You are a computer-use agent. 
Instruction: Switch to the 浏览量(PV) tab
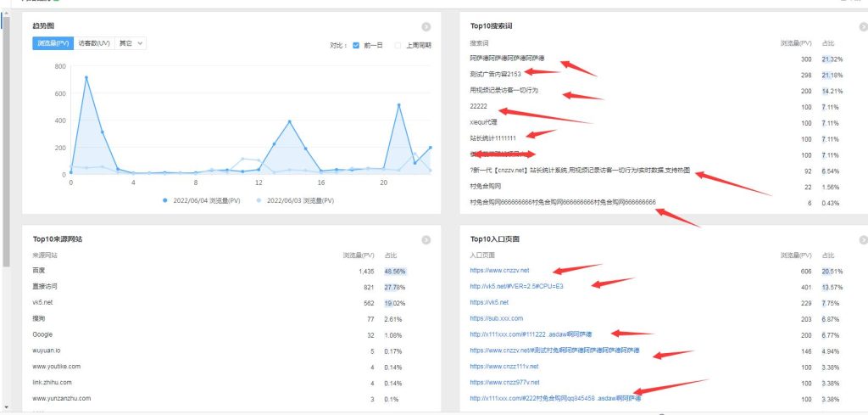(x=53, y=43)
